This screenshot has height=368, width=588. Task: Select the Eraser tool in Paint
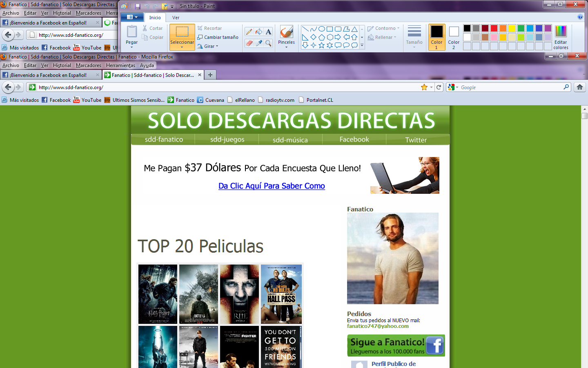[x=249, y=43]
